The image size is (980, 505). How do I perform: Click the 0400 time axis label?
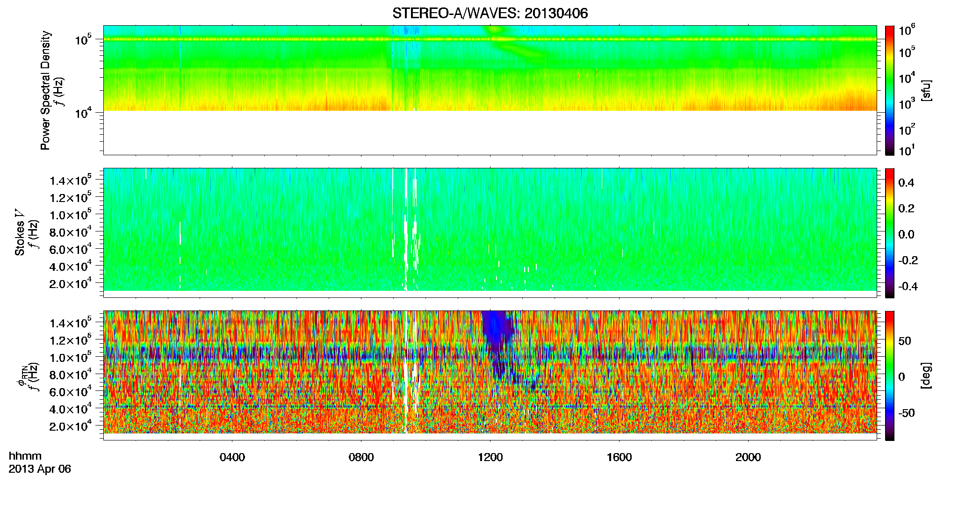click(x=232, y=457)
